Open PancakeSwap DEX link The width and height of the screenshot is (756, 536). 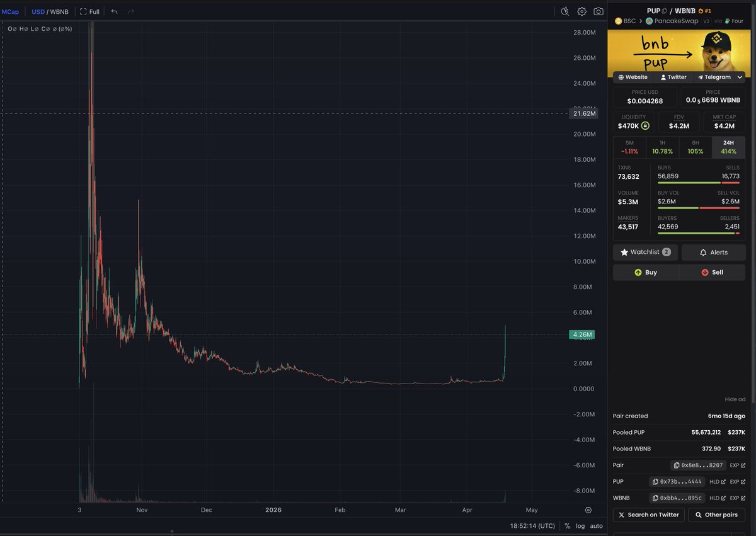(x=672, y=21)
